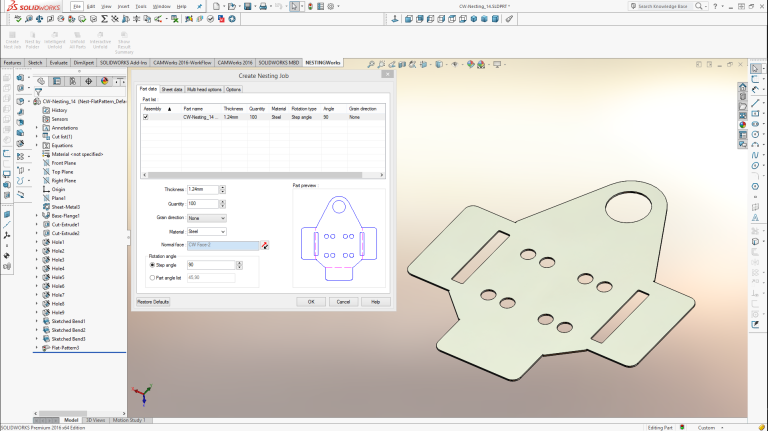Viewport: 768px width, 431px height.
Task: Click the New document icon
Action: 216,6
